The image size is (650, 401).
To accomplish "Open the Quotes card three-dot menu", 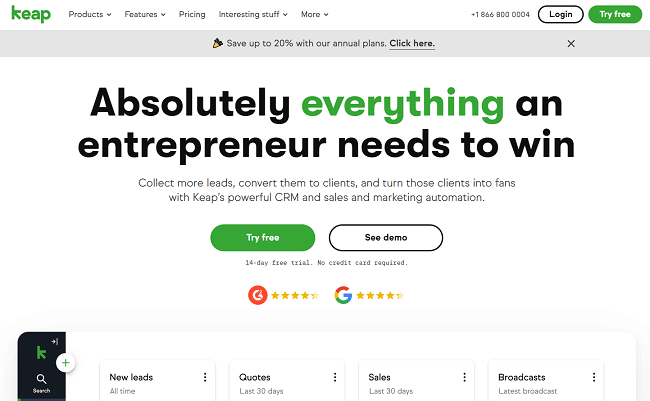I will point(335,377).
